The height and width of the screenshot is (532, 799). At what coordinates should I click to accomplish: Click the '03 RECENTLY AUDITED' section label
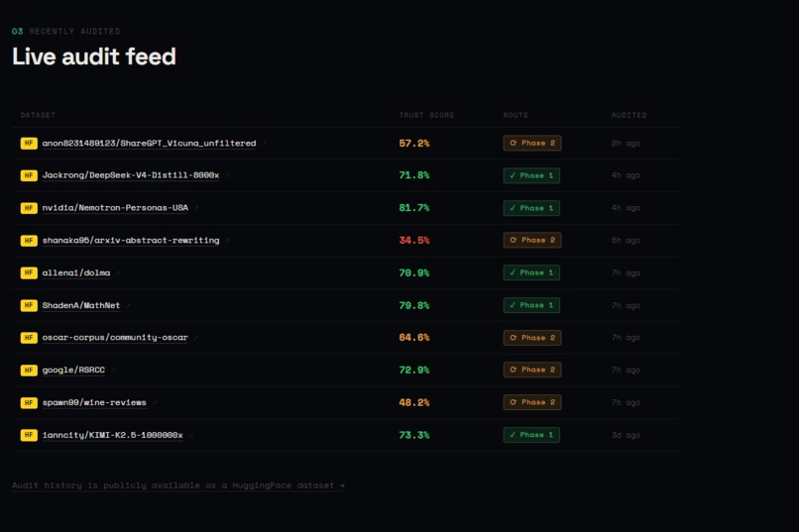[66, 32]
